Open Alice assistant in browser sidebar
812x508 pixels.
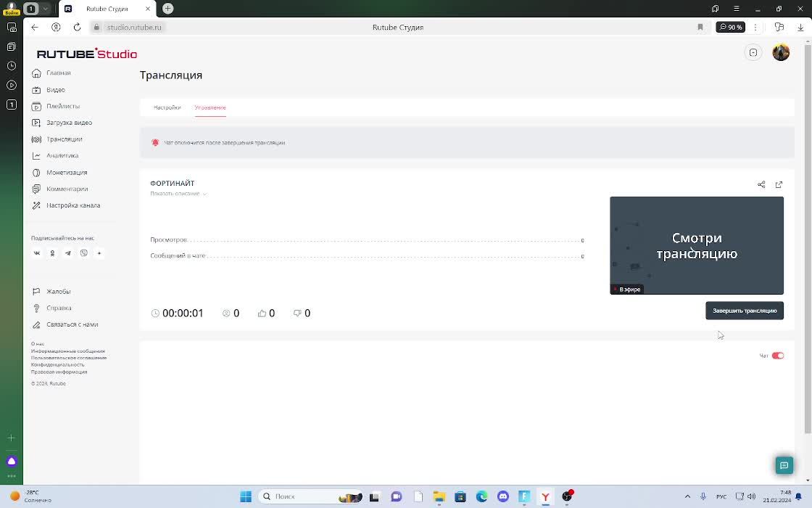[12, 461]
